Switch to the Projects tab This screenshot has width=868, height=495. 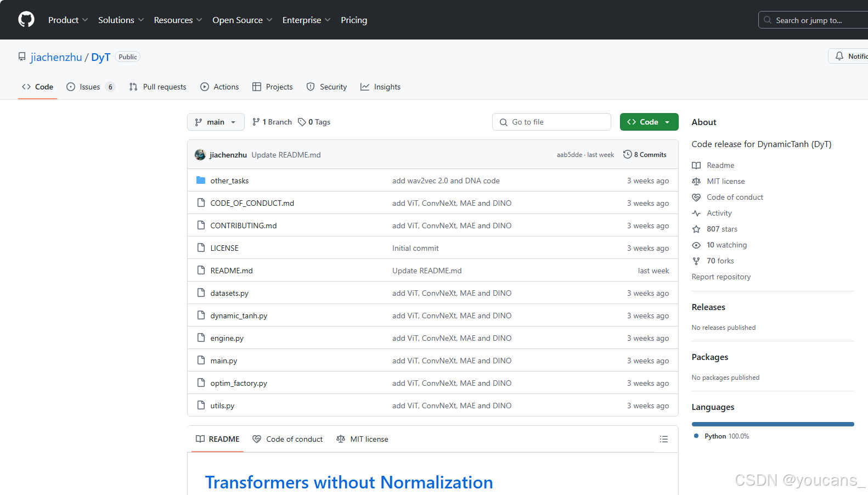(273, 87)
